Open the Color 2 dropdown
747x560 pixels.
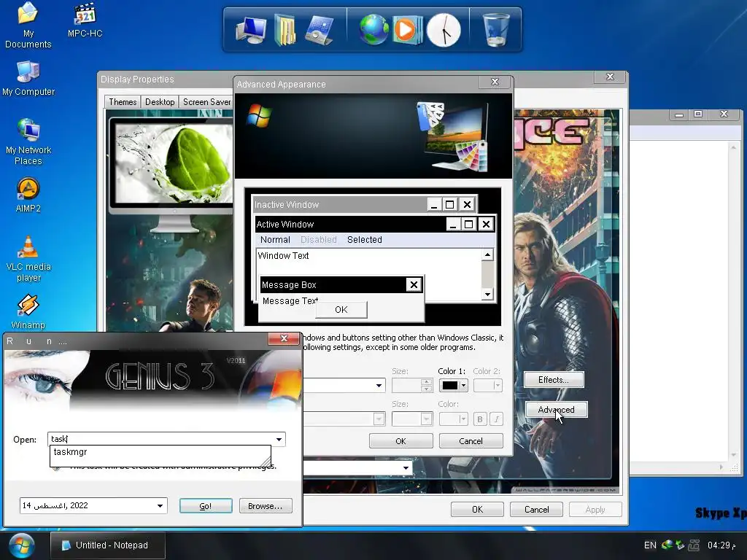487,385
